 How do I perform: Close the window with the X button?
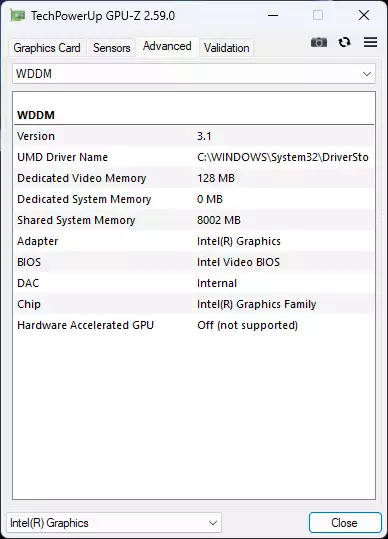(x=364, y=15)
